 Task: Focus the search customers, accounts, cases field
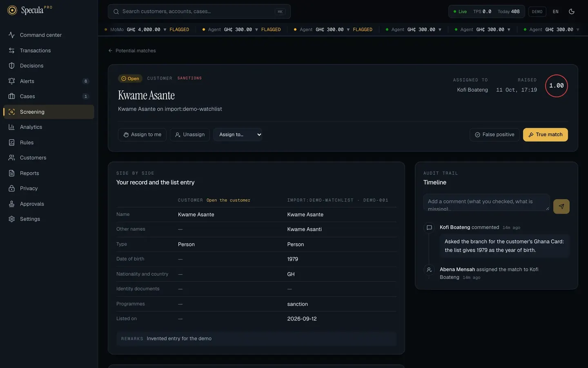tap(199, 11)
